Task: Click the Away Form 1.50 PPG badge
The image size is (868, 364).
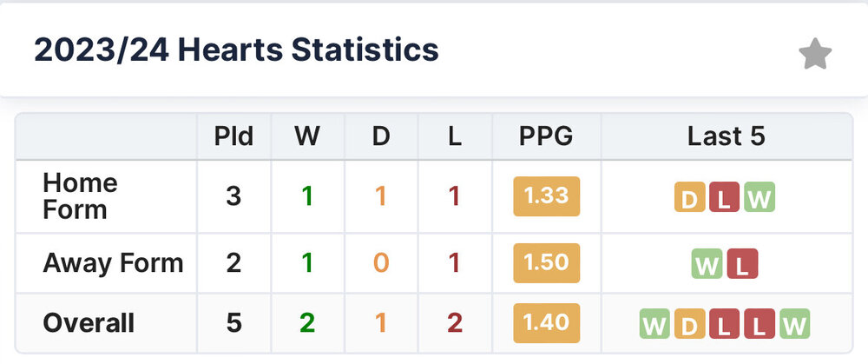Action: coord(546,261)
